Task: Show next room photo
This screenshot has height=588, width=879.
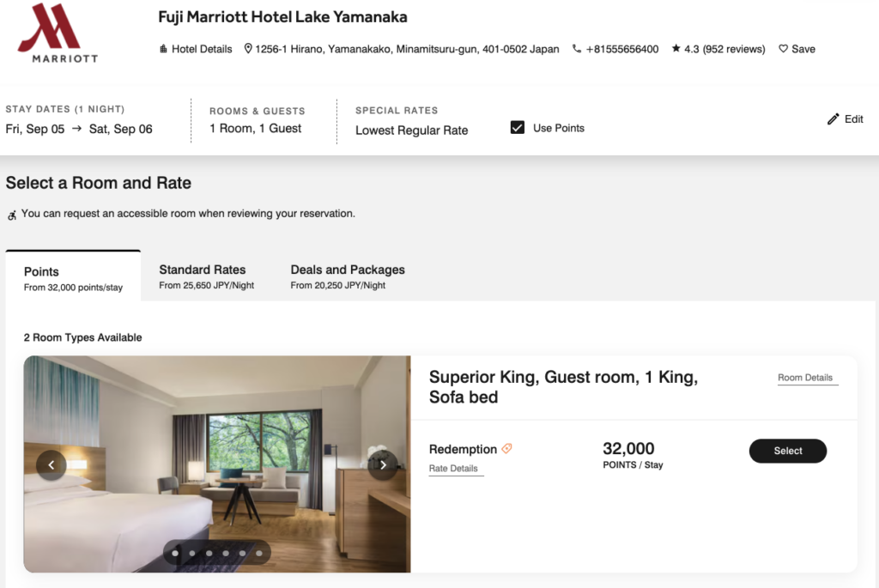Action: (383, 464)
